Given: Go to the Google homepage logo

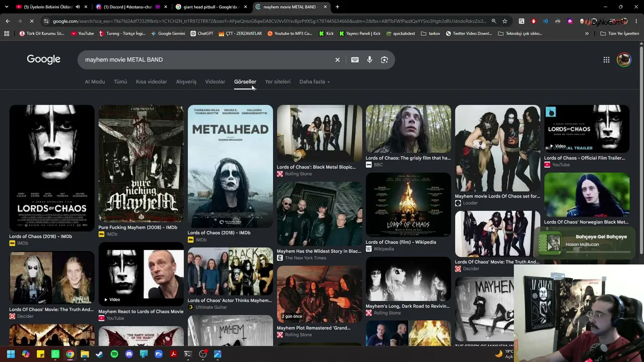Looking at the screenshot, I should click(44, 59).
